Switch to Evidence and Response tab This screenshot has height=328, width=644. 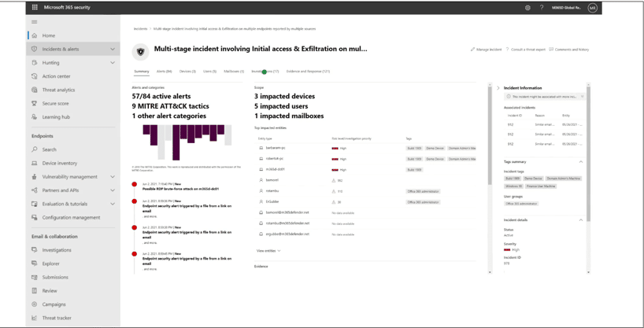point(308,72)
